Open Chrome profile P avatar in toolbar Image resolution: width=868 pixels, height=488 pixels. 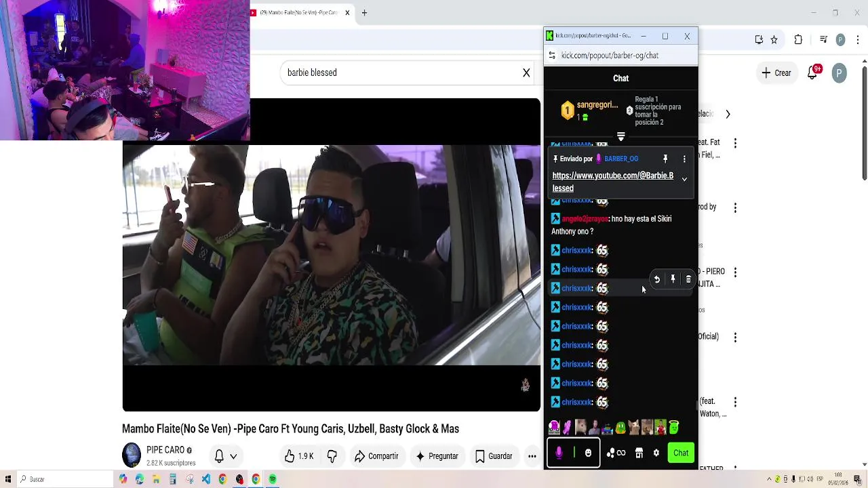point(841,40)
